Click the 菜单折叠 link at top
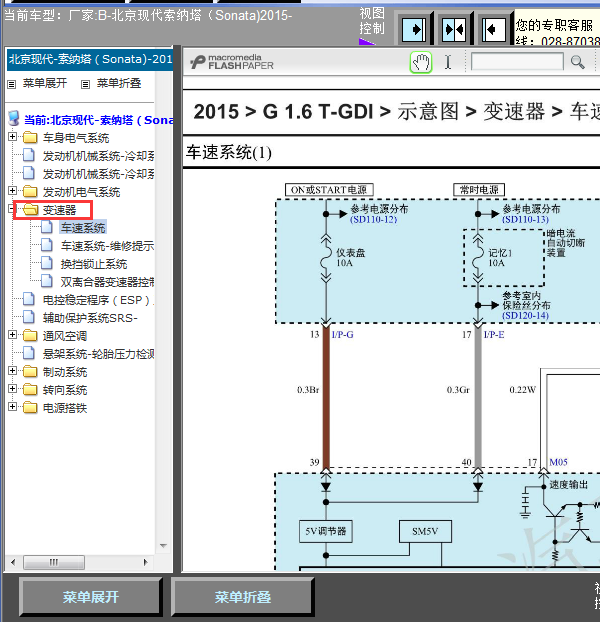 119,83
